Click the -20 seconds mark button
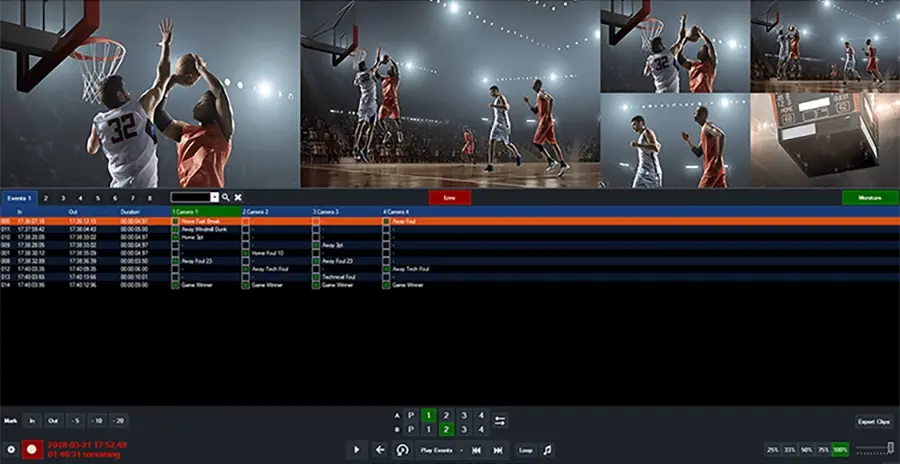Image resolution: width=900 pixels, height=464 pixels. 119,421
